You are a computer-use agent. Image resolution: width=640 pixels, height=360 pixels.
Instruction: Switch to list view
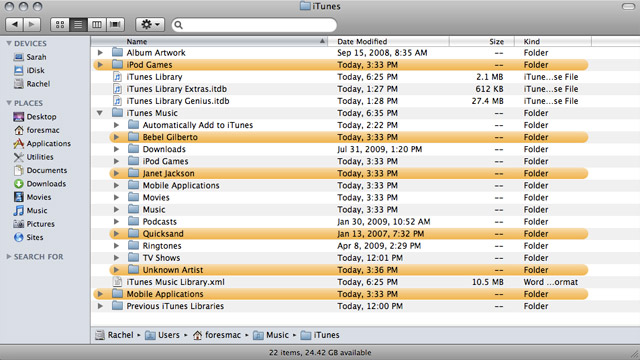tap(78, 24)
